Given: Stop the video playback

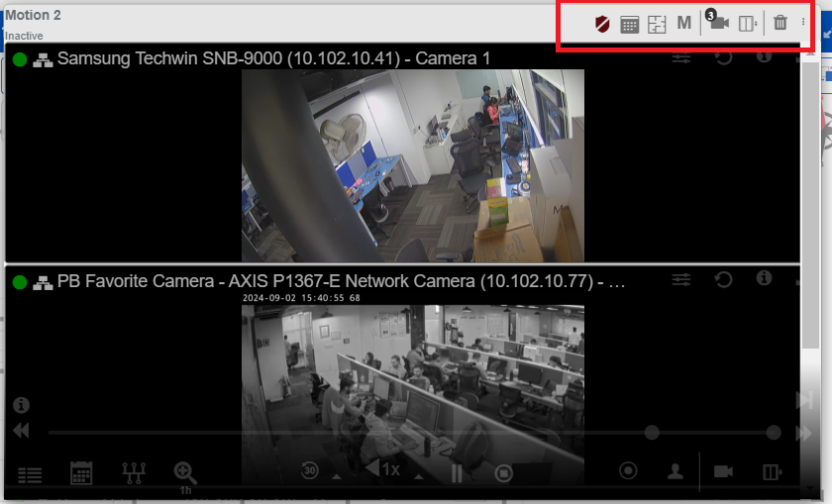Looking at the screenshot, I should [503, 472].
